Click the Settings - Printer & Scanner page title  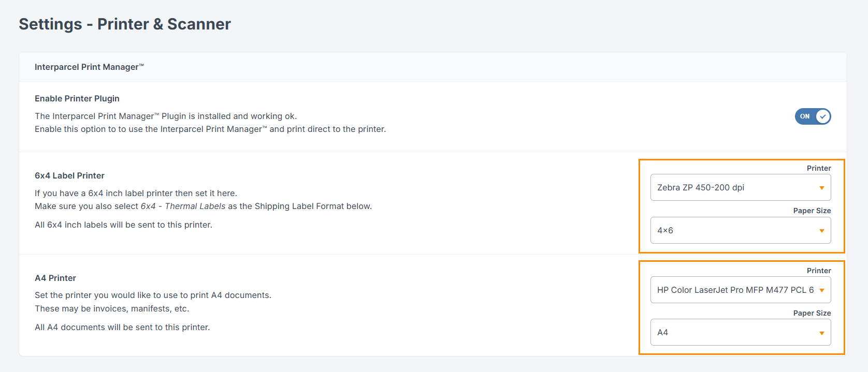(125, 24)
